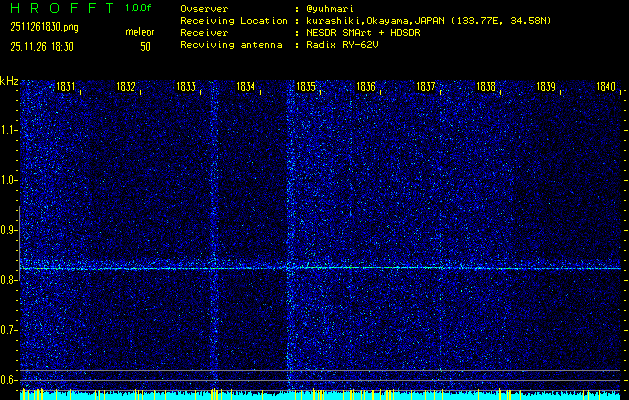The height and width of the screenshot is (400, 629).
Task: Pick the 1838 timestamp on the axis
Action: (486, 88)
